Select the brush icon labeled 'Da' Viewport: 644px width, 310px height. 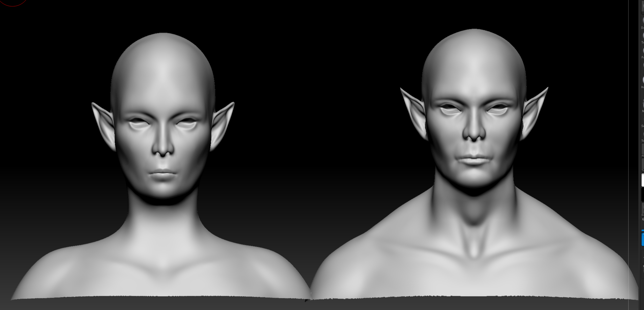click(643, 20)
